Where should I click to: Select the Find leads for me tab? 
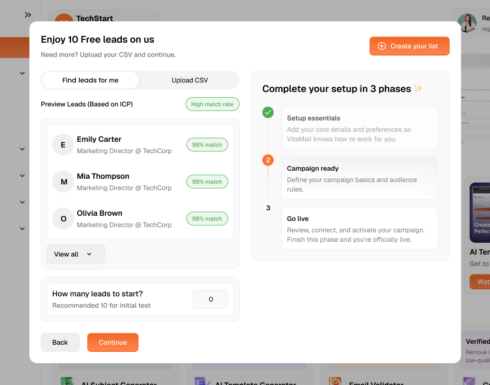pyautogui.click(x=90, y=80)
